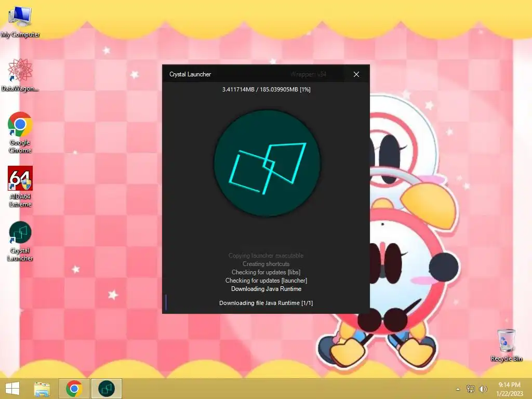Open the AIDA64 Extreme desktop shortcut

[x=20, y=187]
